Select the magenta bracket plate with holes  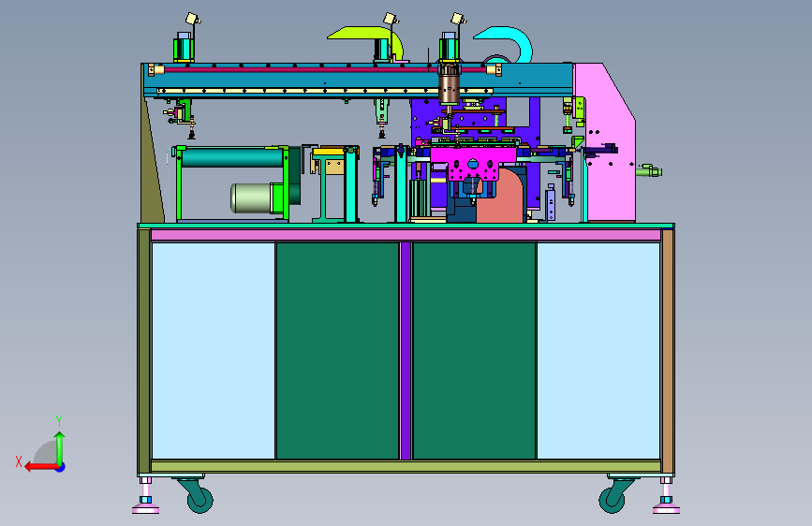point(471,163)
